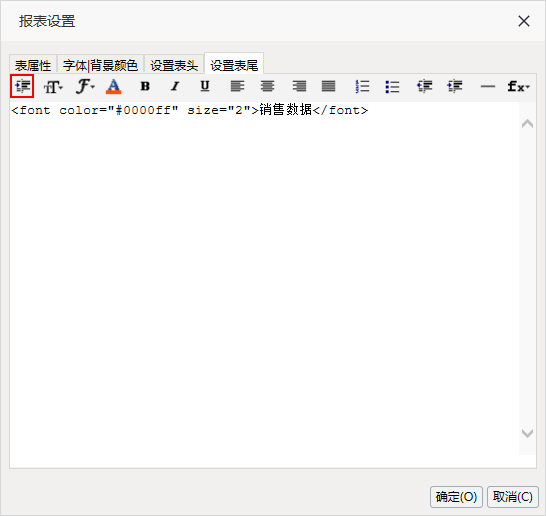Switch to the 设置表头 tab
Screen dimensions: 546x516
174,65
